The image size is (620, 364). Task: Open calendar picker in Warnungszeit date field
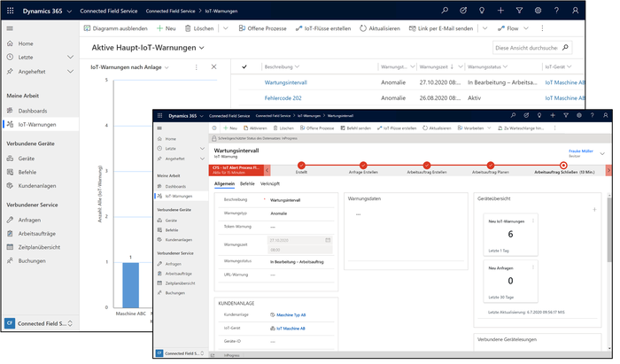click(328, 240)
